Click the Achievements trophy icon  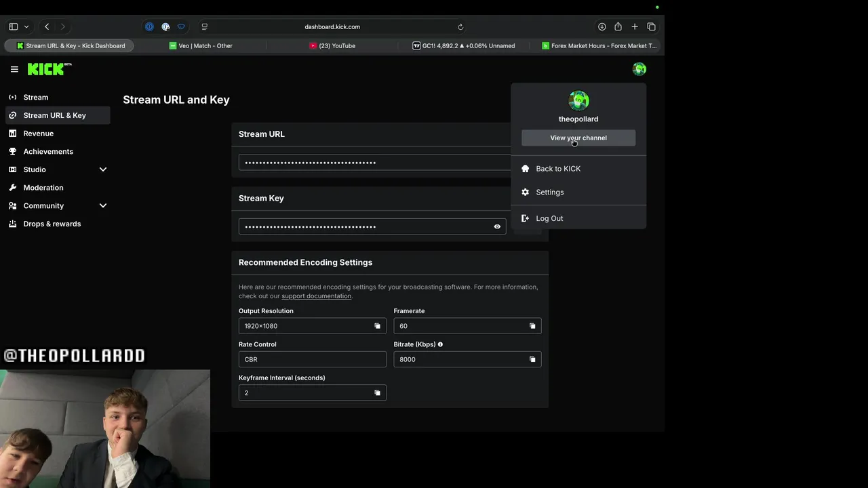point(12,151)
